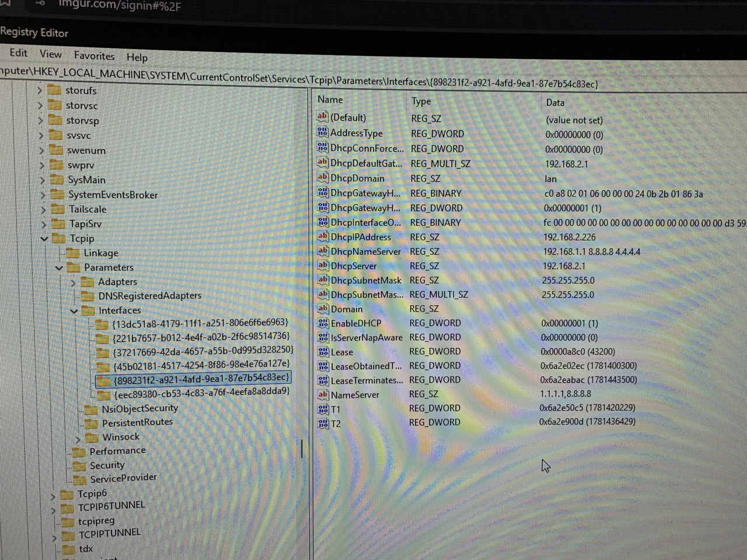The height and width of the screenshot is (560, 747).
Task: Expand the SysMain key
Action: point(43,180)
